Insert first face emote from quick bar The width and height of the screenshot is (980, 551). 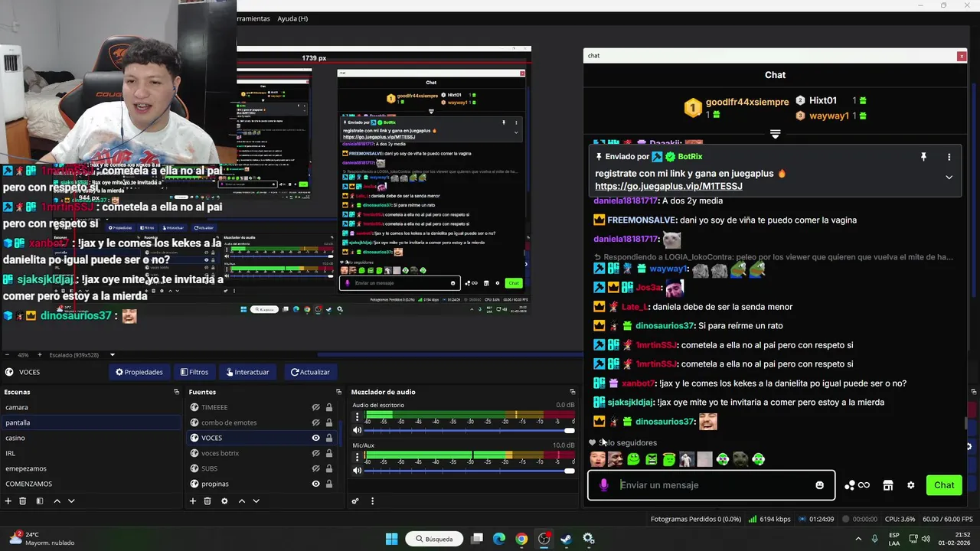597,459
